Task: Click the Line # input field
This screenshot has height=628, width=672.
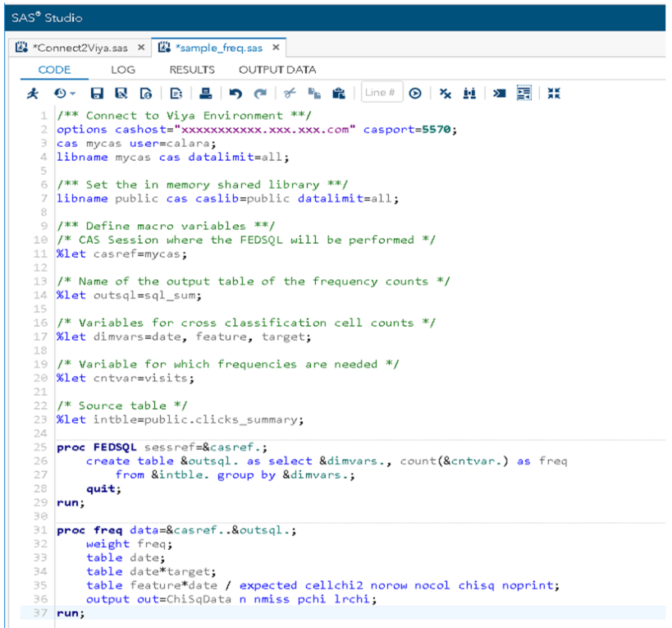Action: tap(382, 92)
